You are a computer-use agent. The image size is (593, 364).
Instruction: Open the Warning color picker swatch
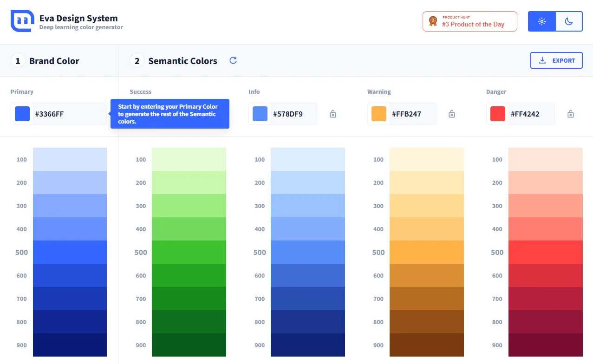pos(379,114)
